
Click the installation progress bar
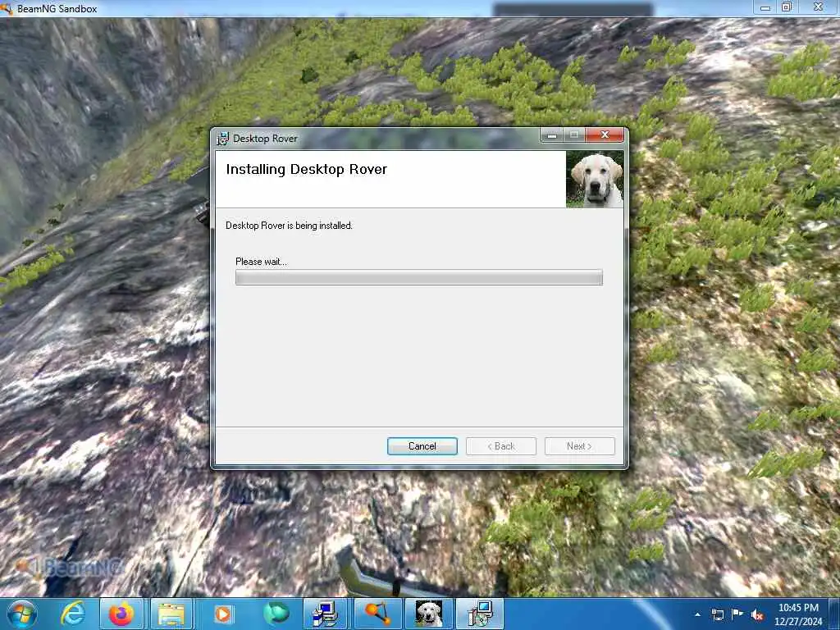coord(419,277)
